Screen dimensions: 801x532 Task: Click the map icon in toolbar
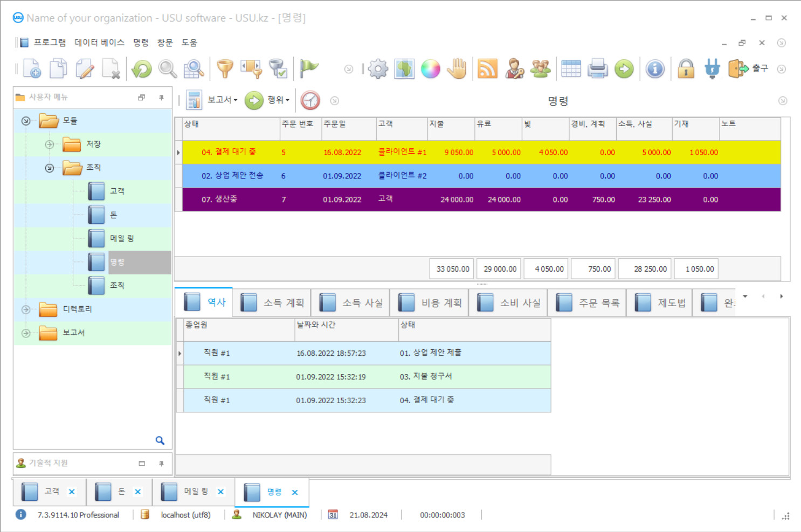[x=404, y=69]
